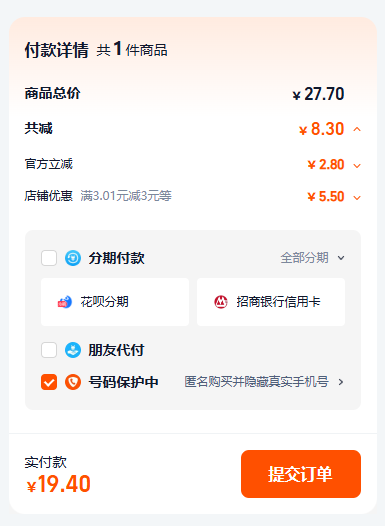Expand the 官方立减 ¥2.80 details
Screen dimensions: 385x526
[x=357, y=165]
